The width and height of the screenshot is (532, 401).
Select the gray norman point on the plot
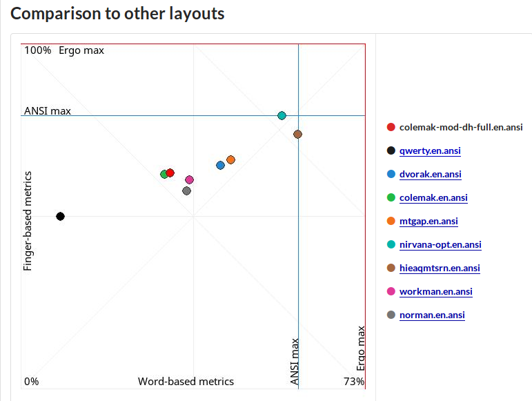[x=186, y=190]
